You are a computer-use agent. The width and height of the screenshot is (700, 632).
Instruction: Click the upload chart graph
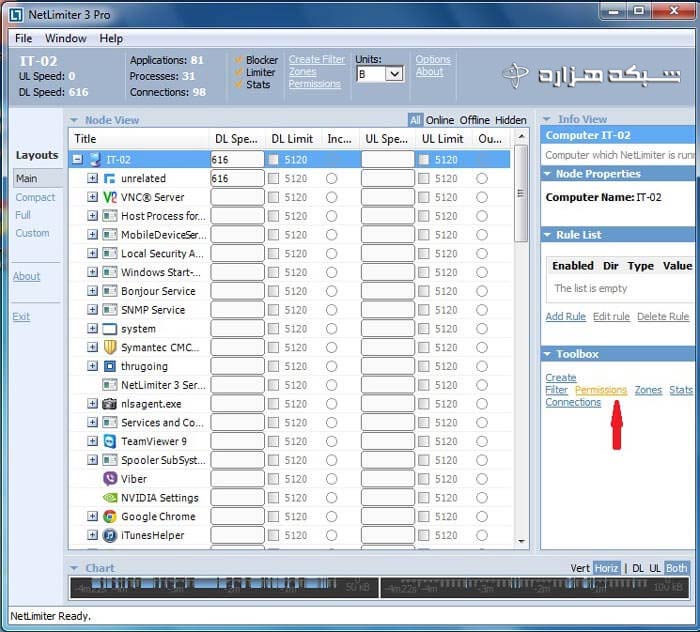(x=535, y=587)
